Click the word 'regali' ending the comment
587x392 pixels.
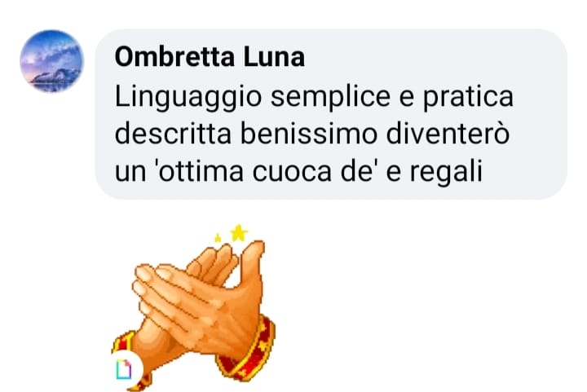coord(446,173)
